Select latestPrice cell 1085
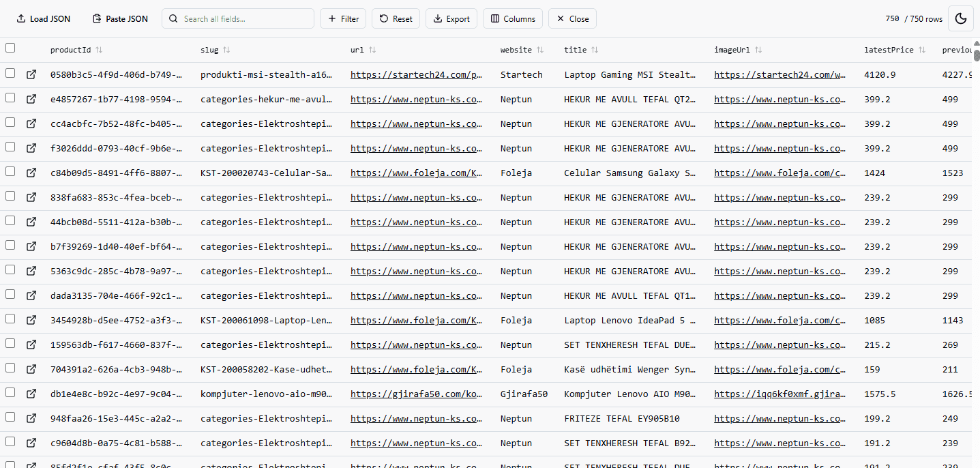This screenshot has width=980, height=468. 874,321
